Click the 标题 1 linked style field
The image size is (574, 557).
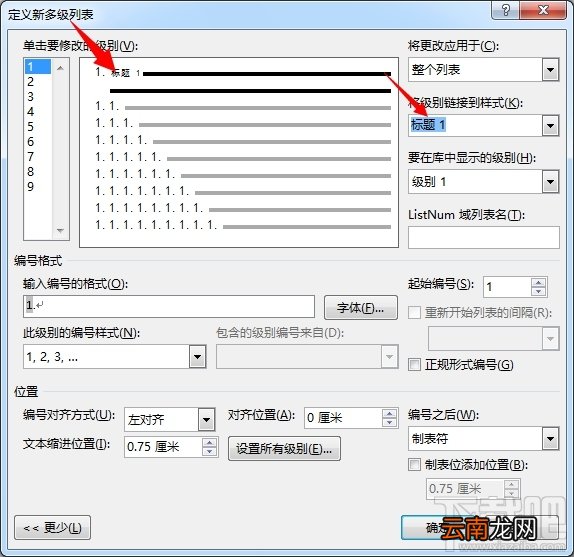click(475, 125)
